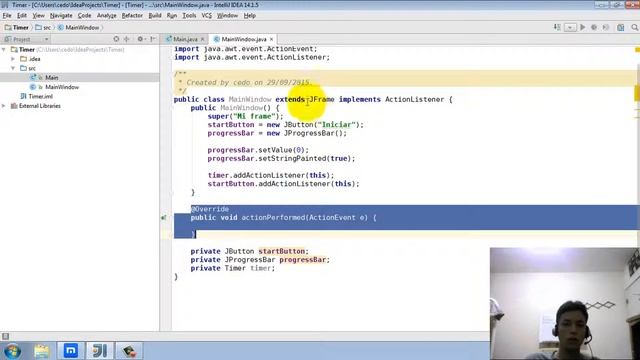Open the run configuration dropdown

click(570, 27)
